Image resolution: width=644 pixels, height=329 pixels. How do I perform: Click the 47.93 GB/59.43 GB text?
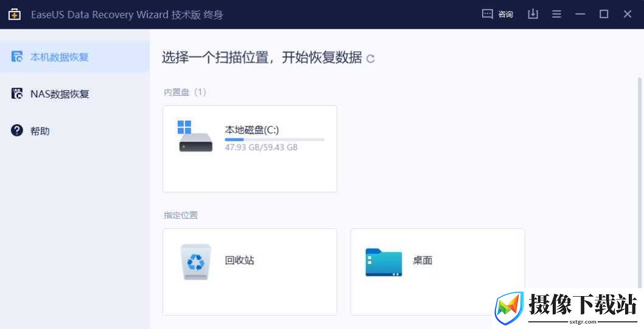pyautogui.click(x=261, y=147)
